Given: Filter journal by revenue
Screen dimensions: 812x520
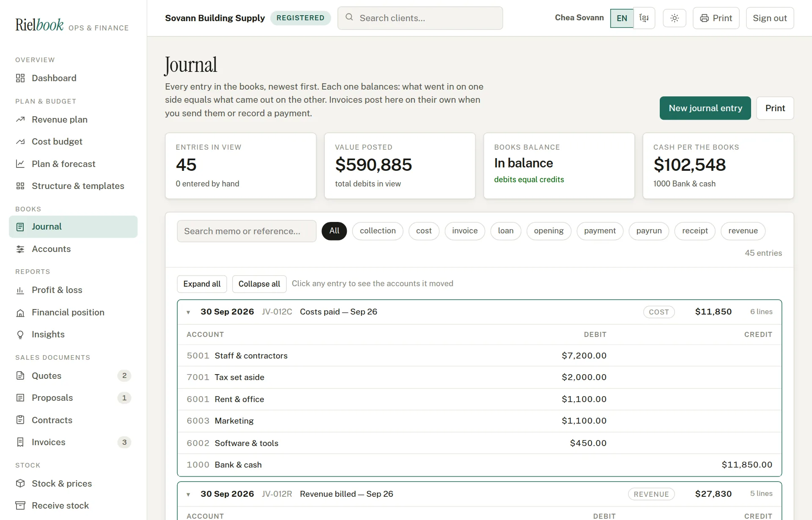Looking at the screenshot, I should pyautogui.click(x=743, y=231).
